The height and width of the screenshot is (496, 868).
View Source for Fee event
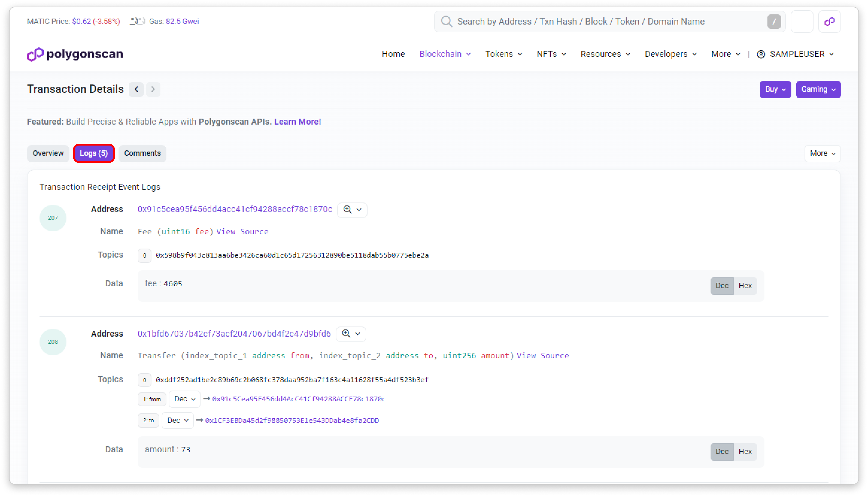coord(242,231)
